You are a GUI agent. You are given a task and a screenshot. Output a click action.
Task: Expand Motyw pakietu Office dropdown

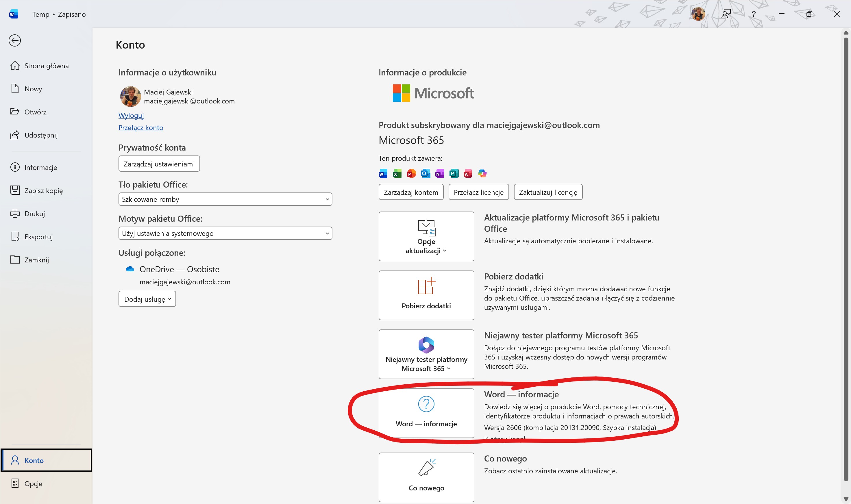225,233
